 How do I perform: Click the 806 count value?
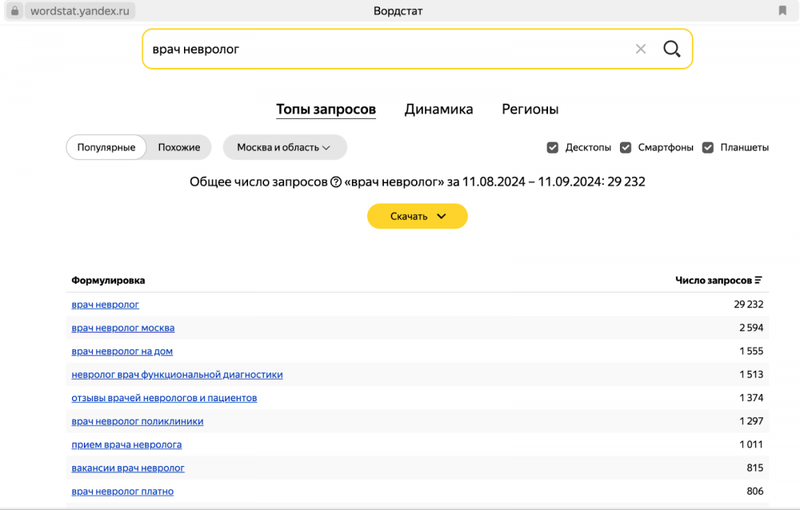point(755,492)
